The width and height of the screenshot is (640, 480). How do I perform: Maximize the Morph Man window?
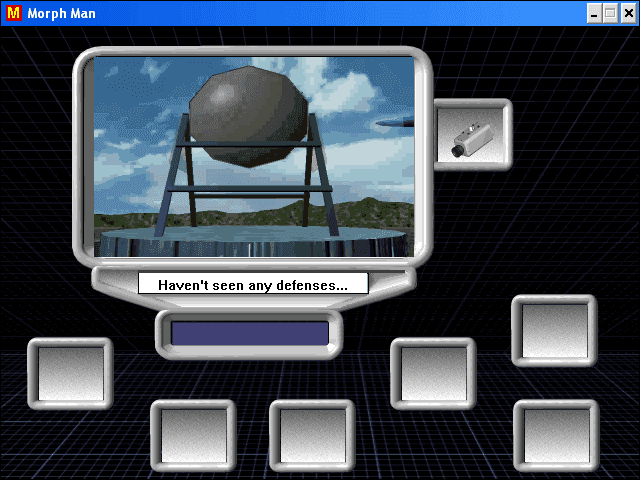tap(610, 13)
